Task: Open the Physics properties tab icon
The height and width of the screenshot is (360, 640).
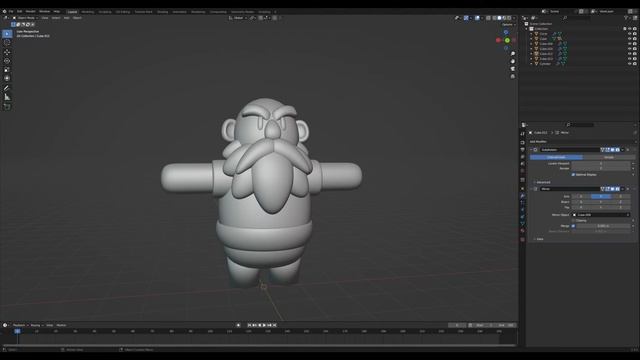Action: click(x=522, y=210)
